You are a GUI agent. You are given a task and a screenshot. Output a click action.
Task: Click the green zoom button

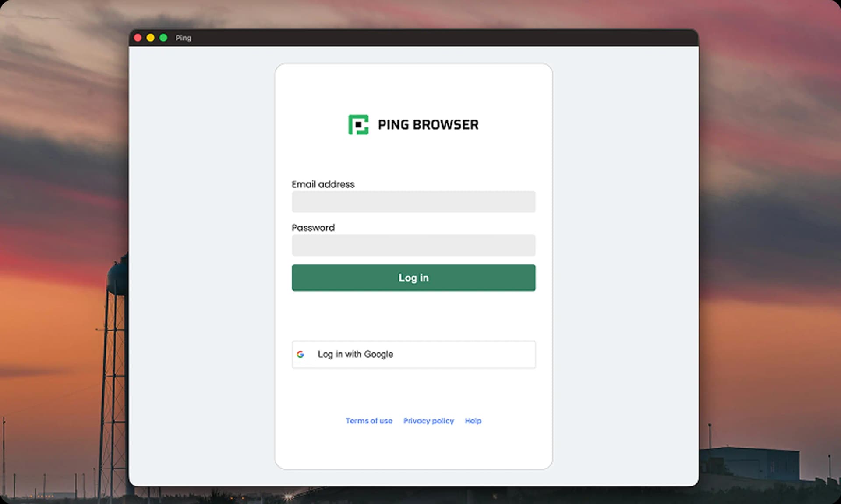click(163, 38)
